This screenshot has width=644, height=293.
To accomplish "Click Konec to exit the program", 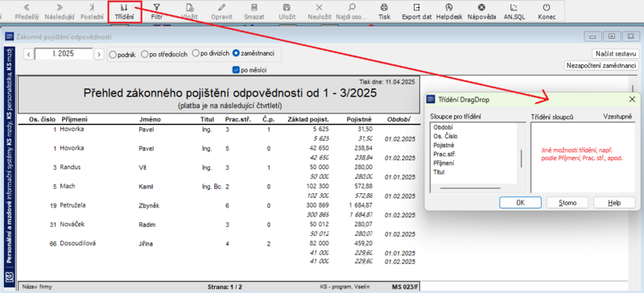I will pos(547,11).
